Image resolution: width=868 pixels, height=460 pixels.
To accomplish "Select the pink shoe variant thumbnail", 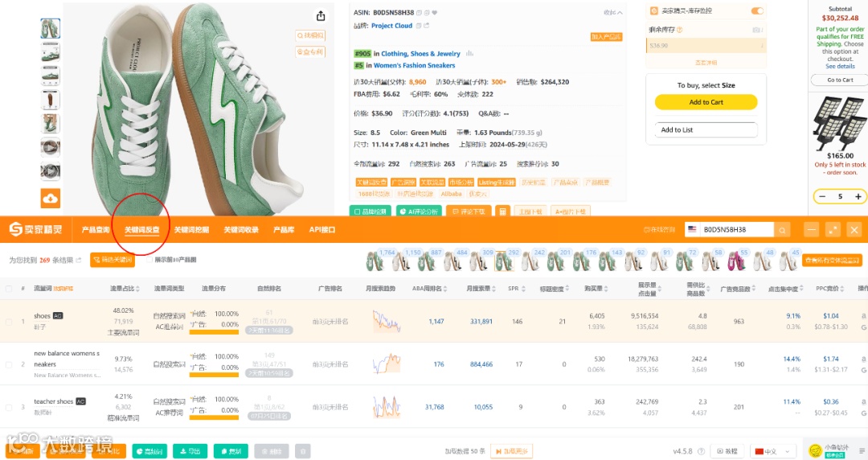I will click(736, 261).
